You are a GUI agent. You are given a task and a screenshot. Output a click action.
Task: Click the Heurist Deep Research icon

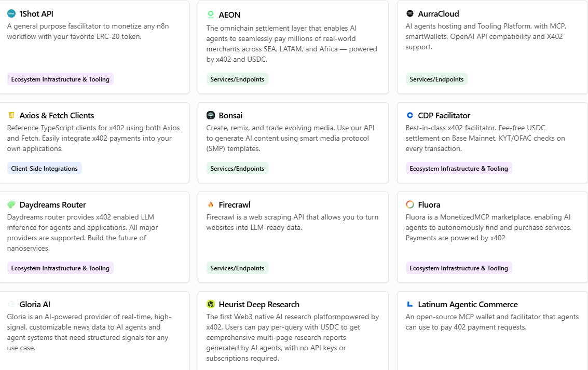211,305
